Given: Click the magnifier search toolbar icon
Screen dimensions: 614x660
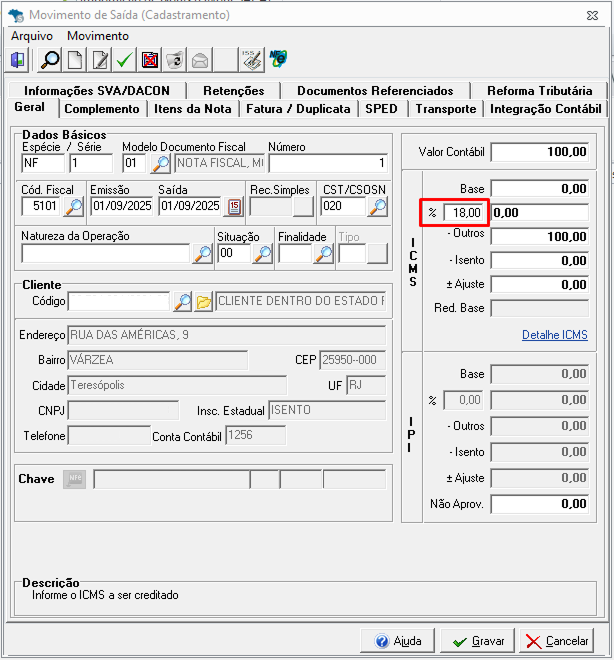Looking at the screenshot, I should [x=50, y=60].
